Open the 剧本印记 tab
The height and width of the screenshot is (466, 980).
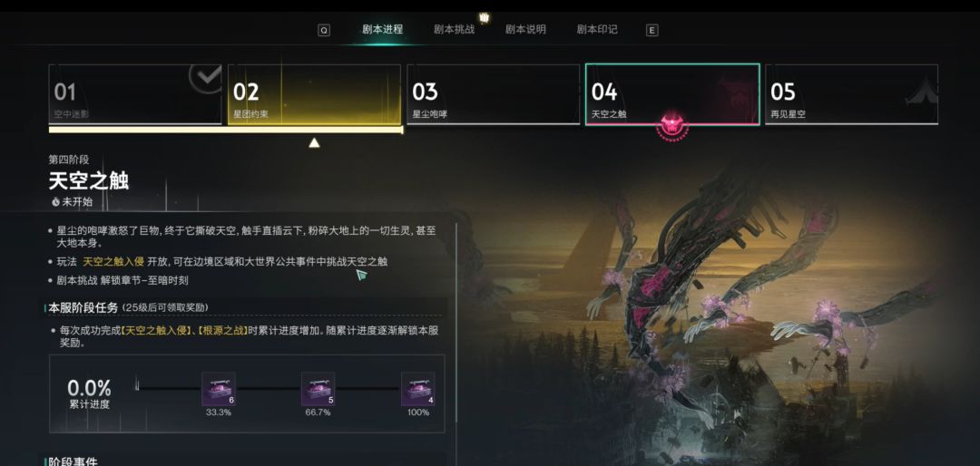(x=597, y=29)
